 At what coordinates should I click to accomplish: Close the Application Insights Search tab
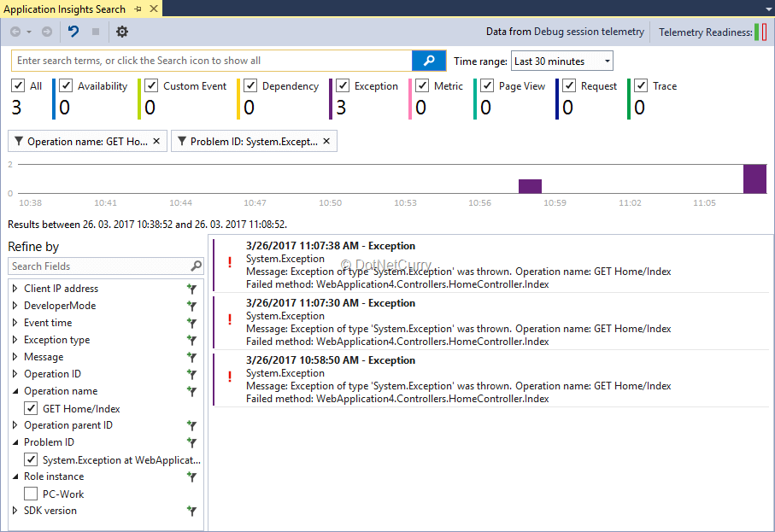pyautogui.click(x=154, y=9)
